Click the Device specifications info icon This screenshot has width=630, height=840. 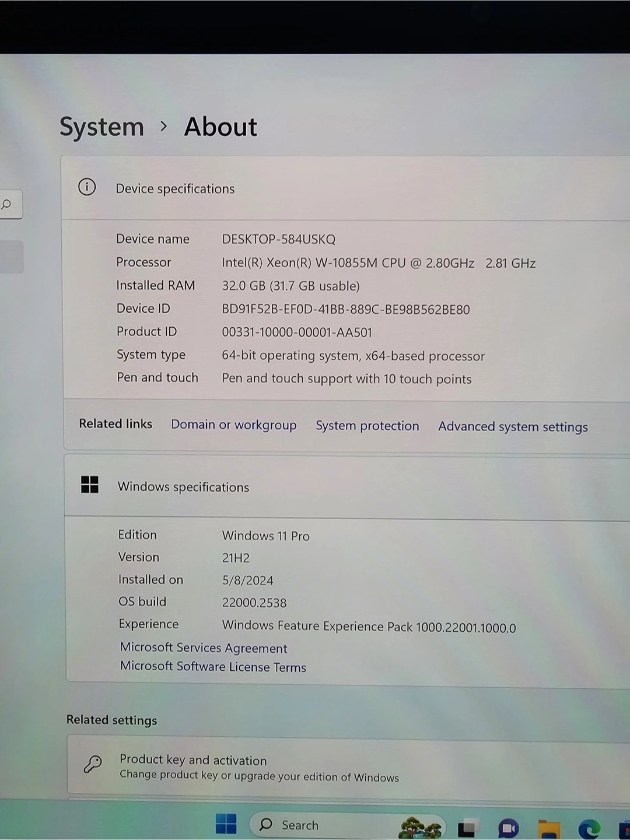coord(87,187)
